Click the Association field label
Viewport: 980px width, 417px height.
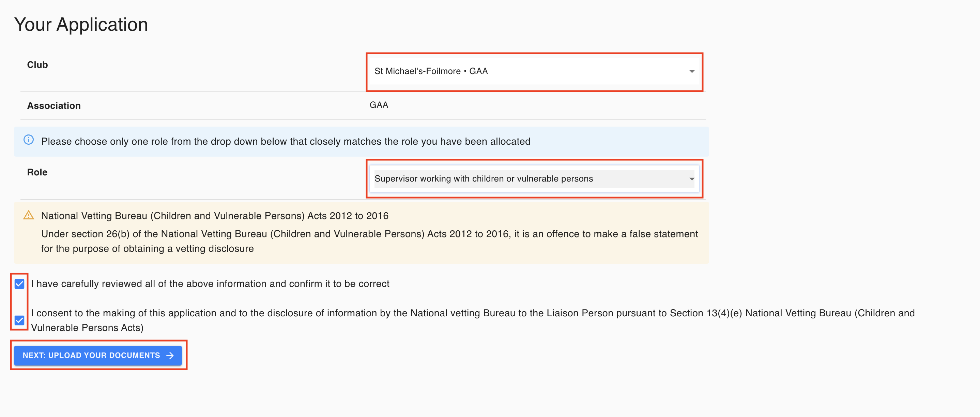53,105
